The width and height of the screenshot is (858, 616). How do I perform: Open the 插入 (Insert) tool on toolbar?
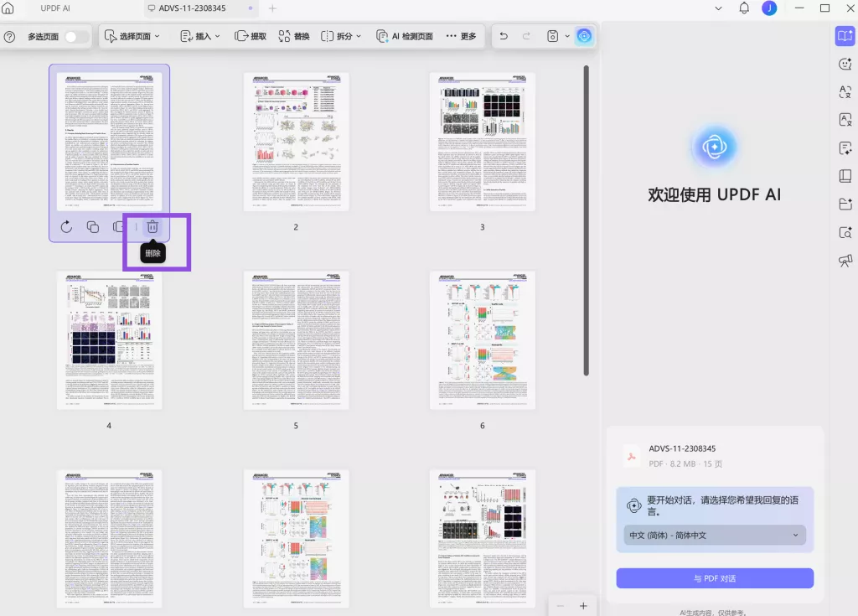tap(200, 36)
